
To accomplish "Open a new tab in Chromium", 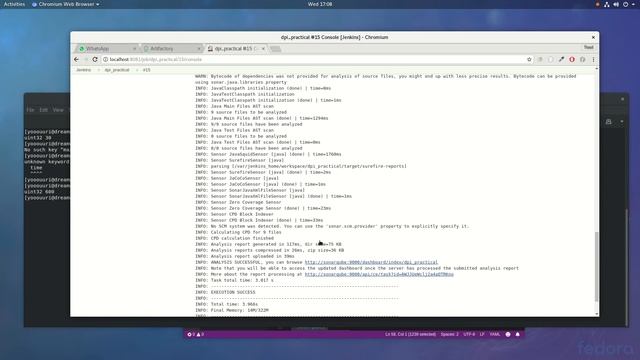I will pos(276,49).
